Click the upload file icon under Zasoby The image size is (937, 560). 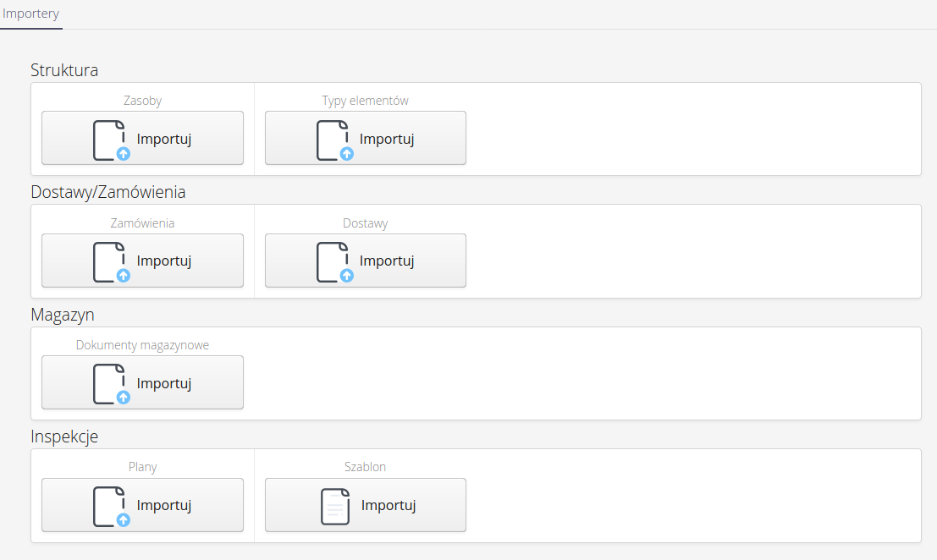click(x=111, y=140)
